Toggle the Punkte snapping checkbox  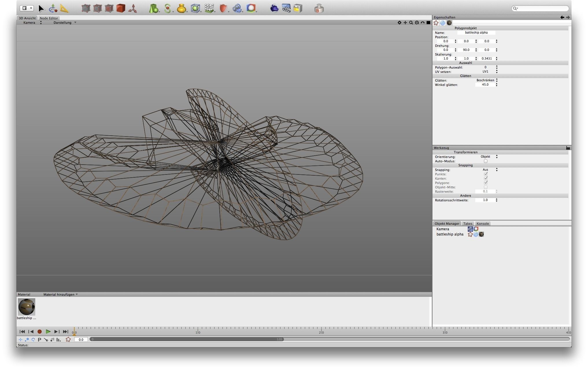click(x=485, y=174)
